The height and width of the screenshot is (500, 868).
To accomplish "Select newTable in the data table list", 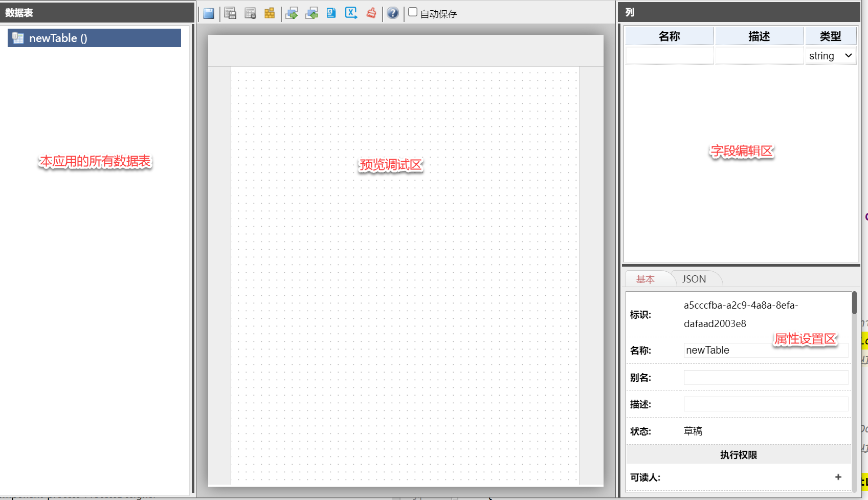I will point(94,38).
